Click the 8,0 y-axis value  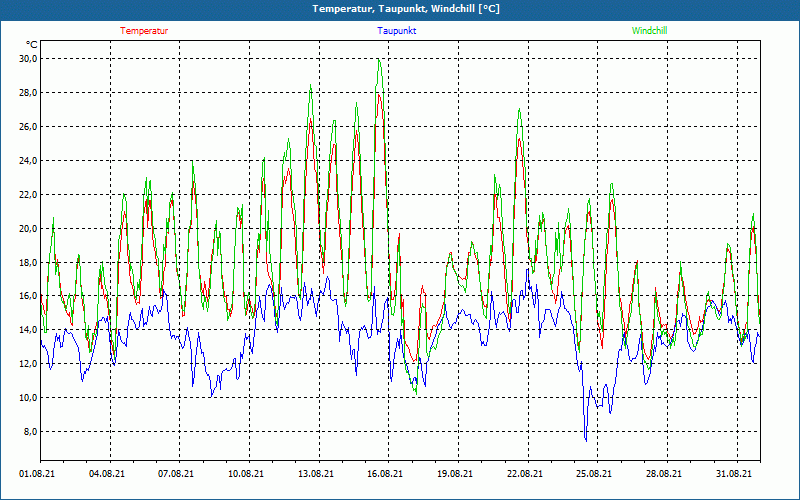pyautogui.click(x=31, y=432)
